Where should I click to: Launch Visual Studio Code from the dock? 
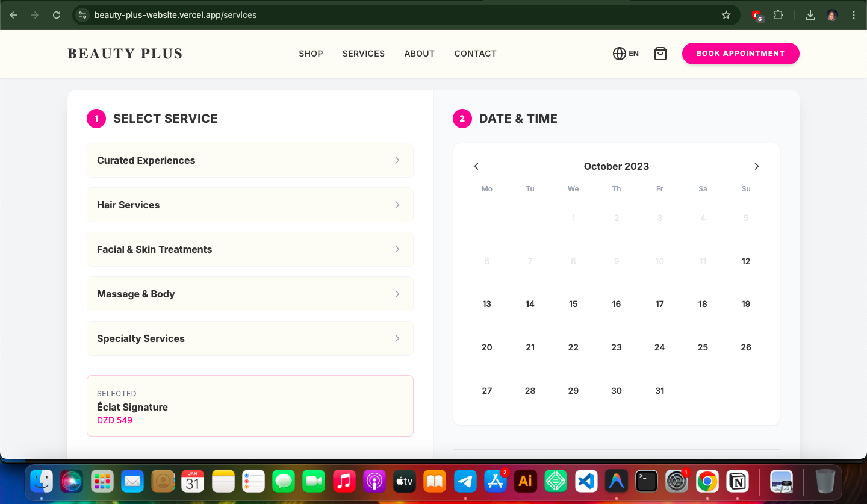pyautogui.click(x=586, y=481)
